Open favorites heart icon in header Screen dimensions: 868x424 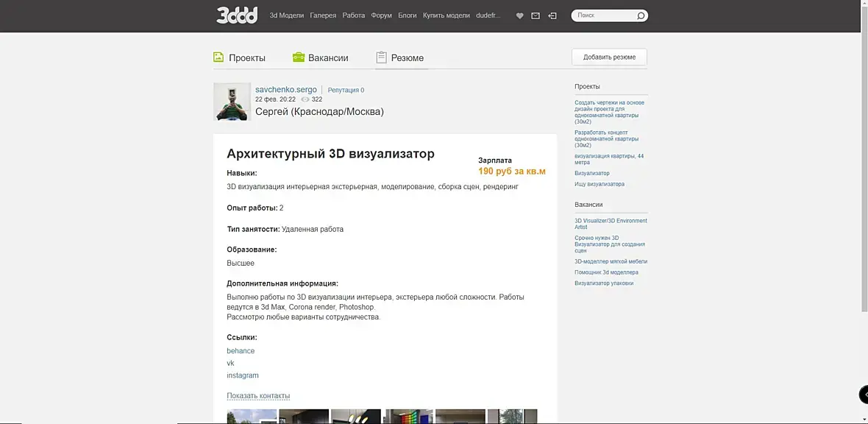[519, 16]
